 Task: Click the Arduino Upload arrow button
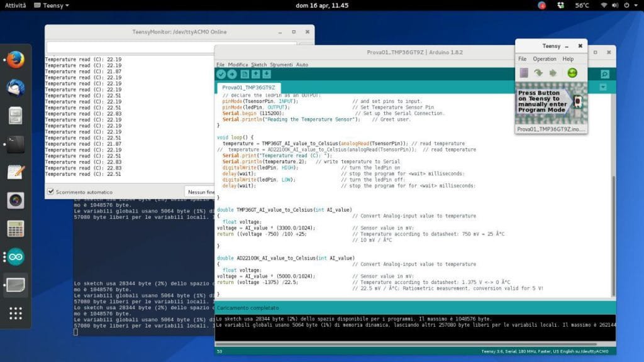click(232, 74)
